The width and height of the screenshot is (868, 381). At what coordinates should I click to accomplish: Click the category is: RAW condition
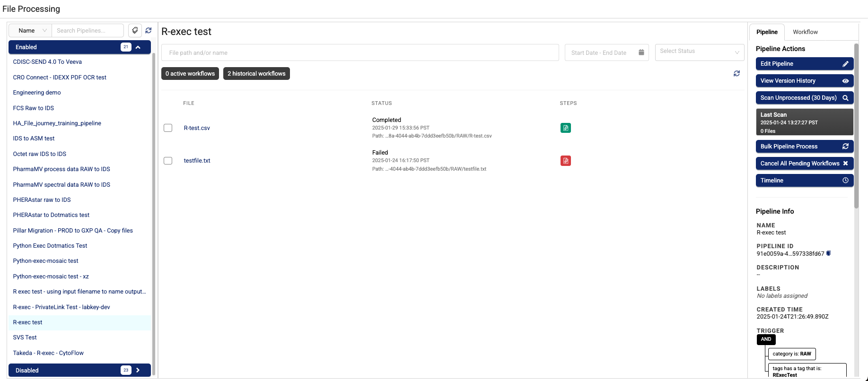click(792, 354)
